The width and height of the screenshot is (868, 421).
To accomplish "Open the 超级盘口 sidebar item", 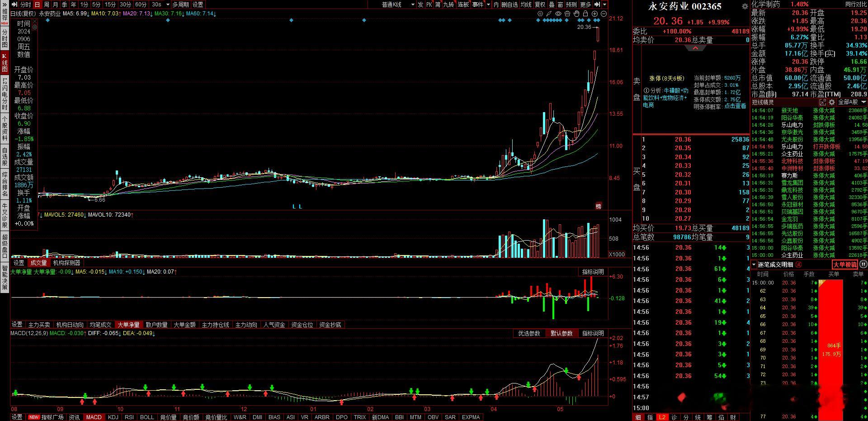I will click(x=5, y=246).
